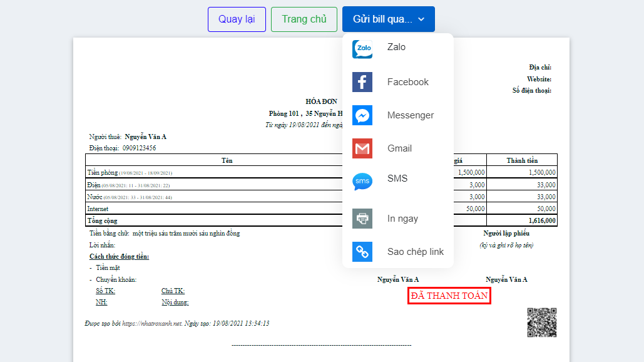Click the SMS bubble icon
644x362 pixels.
click(x=362, y=181)
